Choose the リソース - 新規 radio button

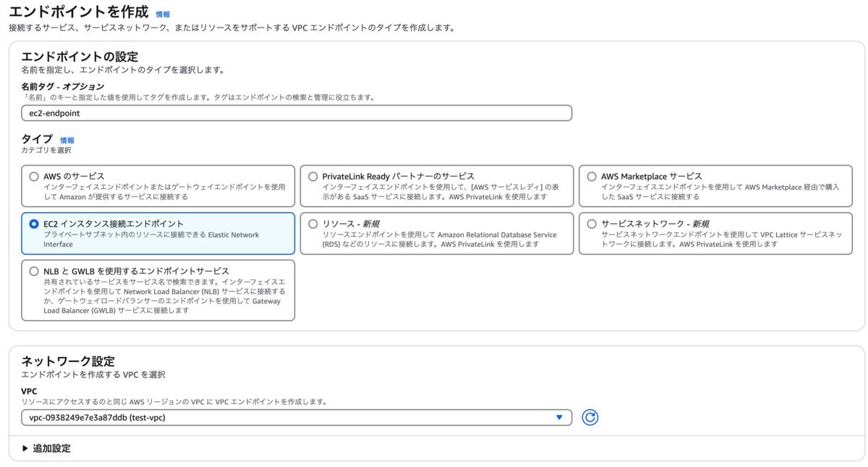coord(312,224)
